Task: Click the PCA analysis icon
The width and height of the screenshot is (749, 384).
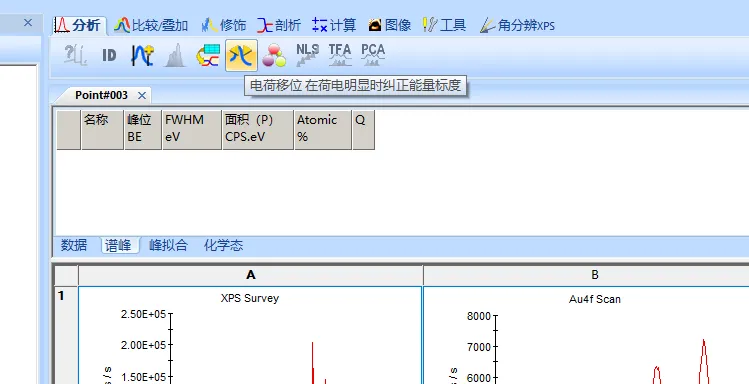Action: pyautogui.click(x=373, y=55)
